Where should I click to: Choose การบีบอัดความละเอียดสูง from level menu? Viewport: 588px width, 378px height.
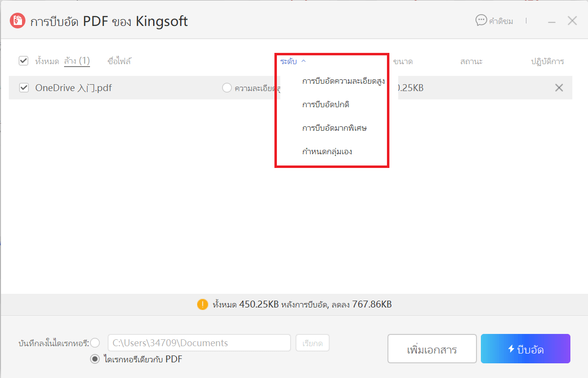pos(343,81)
